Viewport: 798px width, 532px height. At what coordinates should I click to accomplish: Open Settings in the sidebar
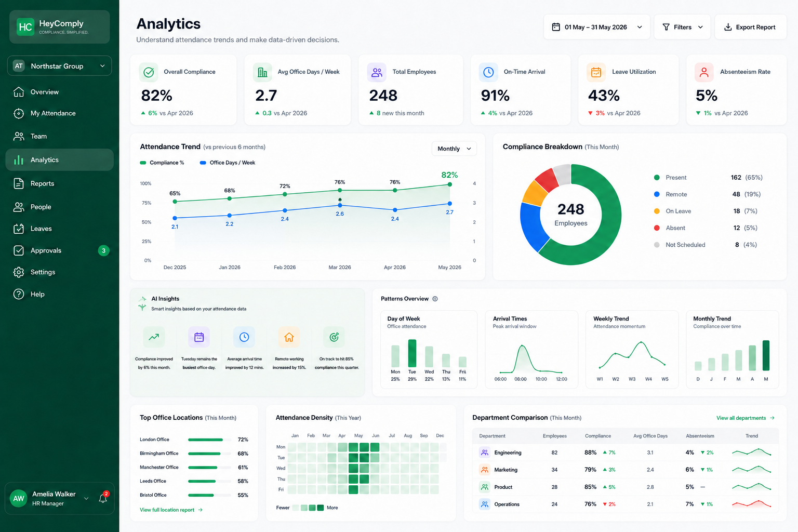[60, 272]
